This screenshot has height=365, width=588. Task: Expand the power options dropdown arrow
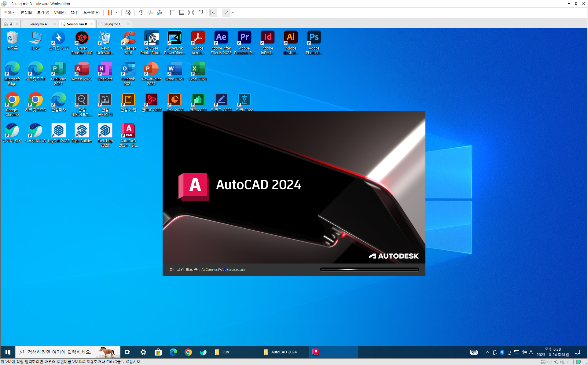point(116,13)
